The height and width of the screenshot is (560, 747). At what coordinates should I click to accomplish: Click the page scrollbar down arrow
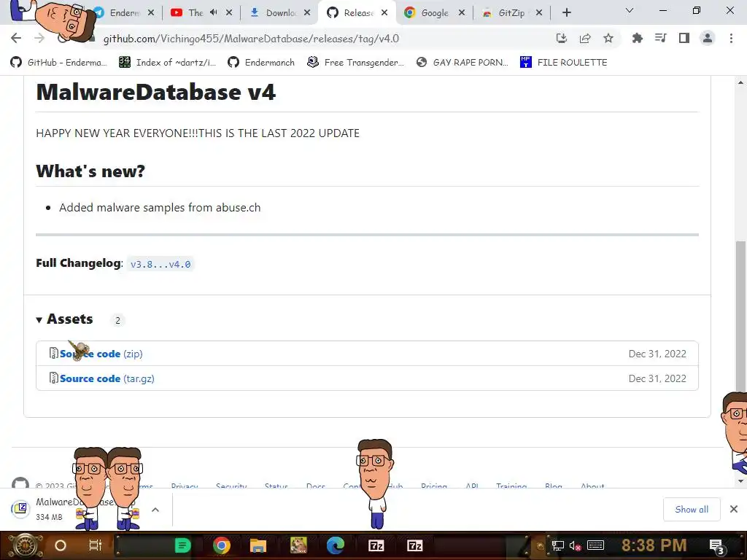click(x=741, y=481)
